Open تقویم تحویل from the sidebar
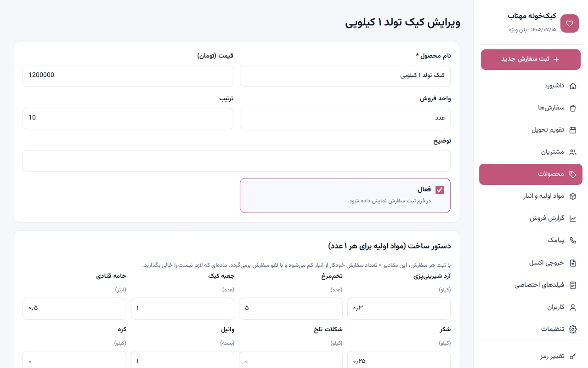The width and height of the screenshot is (588, 368). point(531,130)
